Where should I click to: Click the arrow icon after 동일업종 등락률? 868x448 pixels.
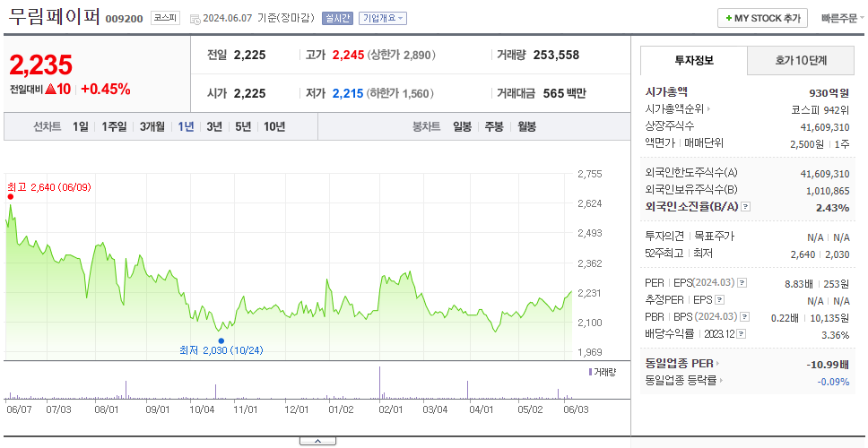coord(722,381)
